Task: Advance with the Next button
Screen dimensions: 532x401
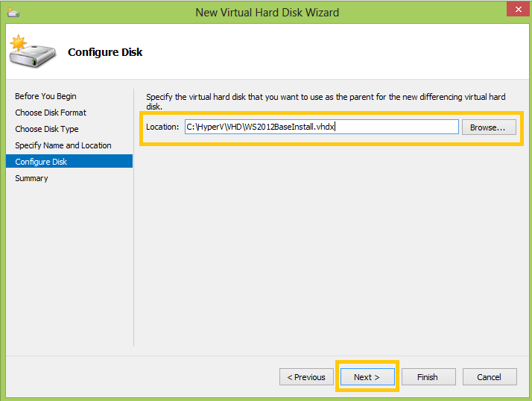Action: coord(367,377)
